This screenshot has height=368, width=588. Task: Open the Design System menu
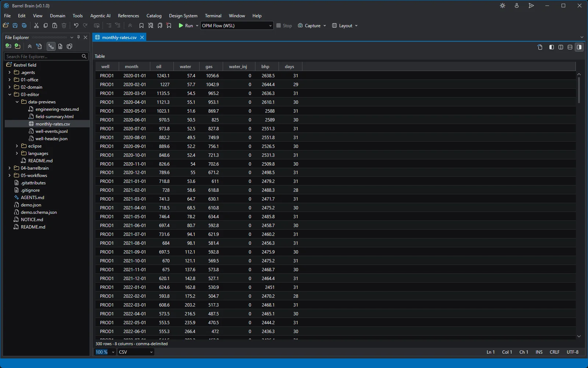pos(183,16)
